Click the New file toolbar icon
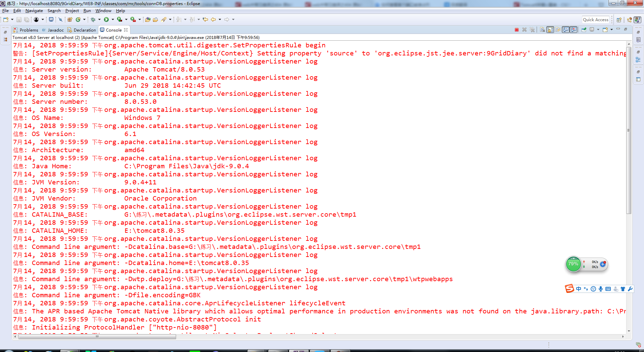 [x=6, y=19]
